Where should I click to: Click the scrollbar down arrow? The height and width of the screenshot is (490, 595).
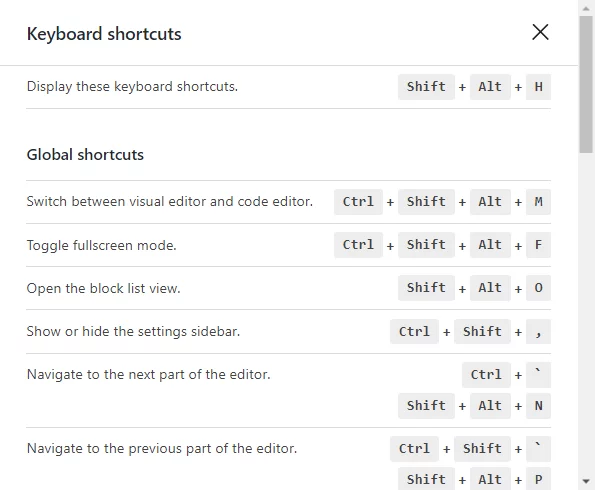pyautogui.click(x=586, y=481)
